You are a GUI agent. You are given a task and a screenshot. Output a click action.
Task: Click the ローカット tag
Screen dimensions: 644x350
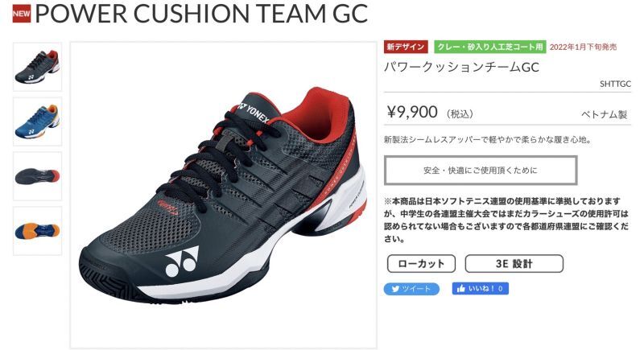(x=421, y=263)
